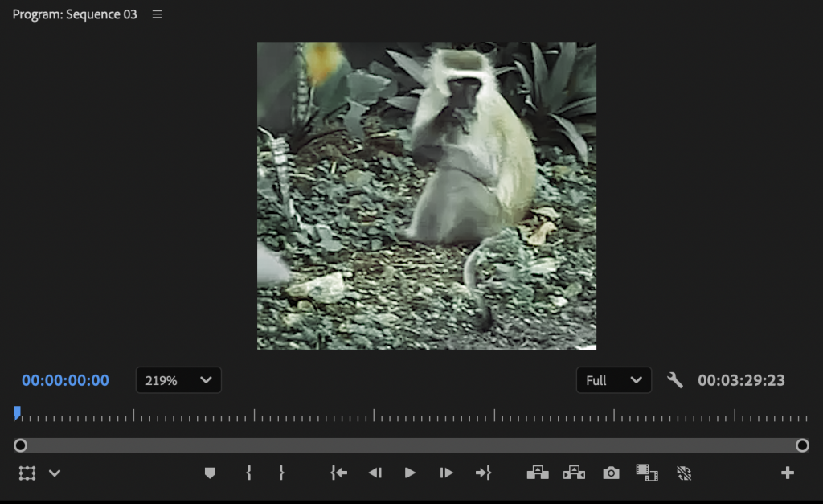Open the Button Editor plus icon
823x504 pixels.
(788, 473)
